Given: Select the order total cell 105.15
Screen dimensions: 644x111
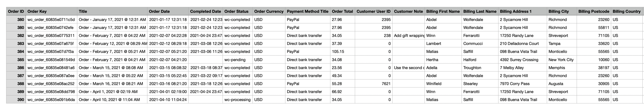Looking at the screenshot, I should (338, 52).
